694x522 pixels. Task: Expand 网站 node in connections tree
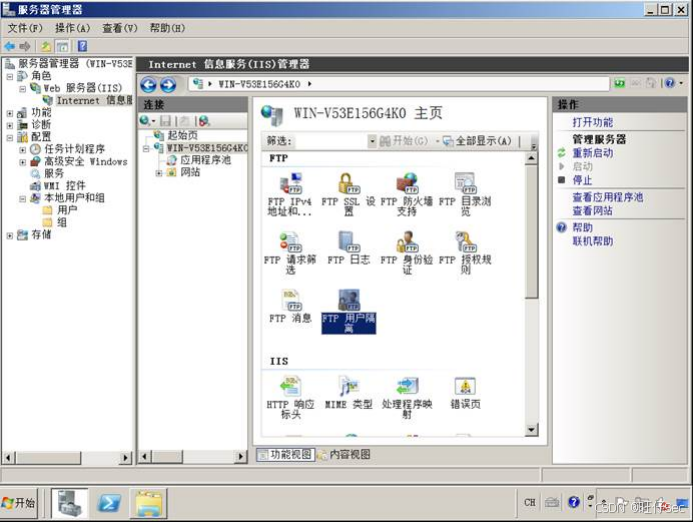click(x=158, y=173)
